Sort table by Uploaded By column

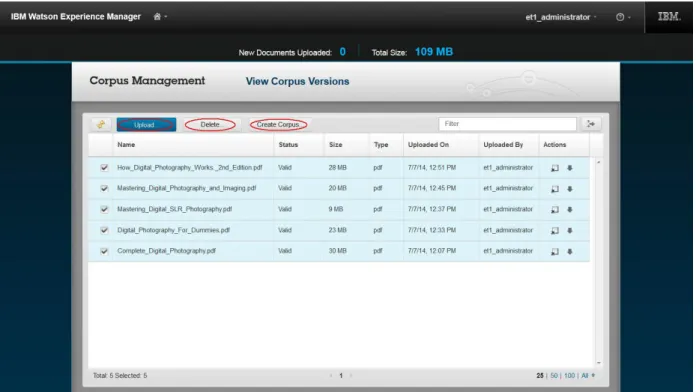[x=503, y=145]
